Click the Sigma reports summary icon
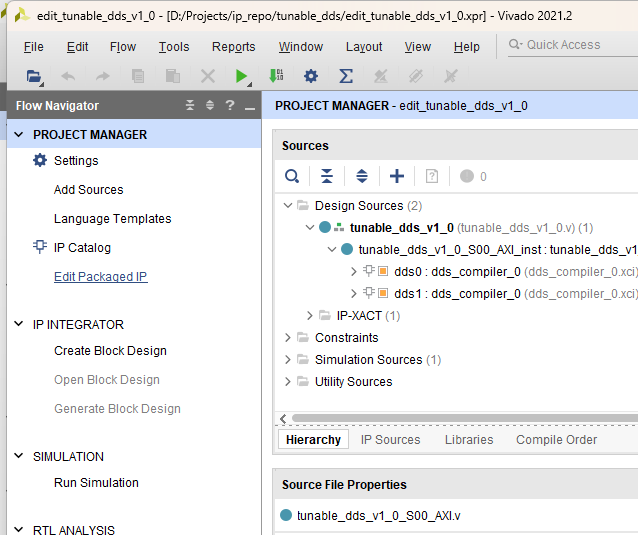 pos(346,76)
